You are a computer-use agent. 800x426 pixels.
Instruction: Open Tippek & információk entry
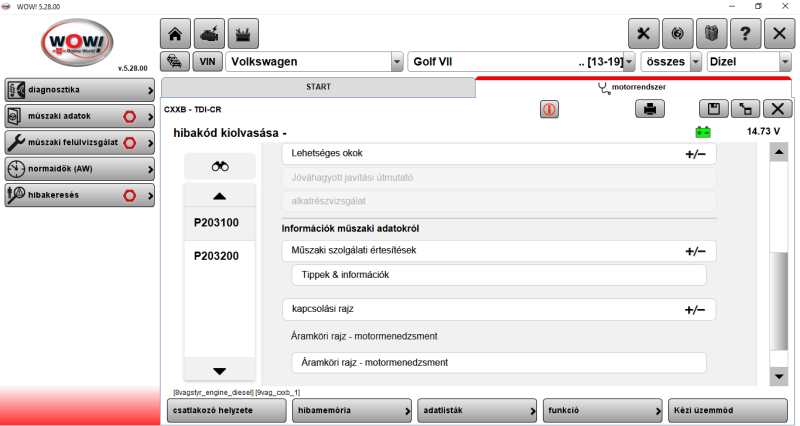click(x=499, y=275)
